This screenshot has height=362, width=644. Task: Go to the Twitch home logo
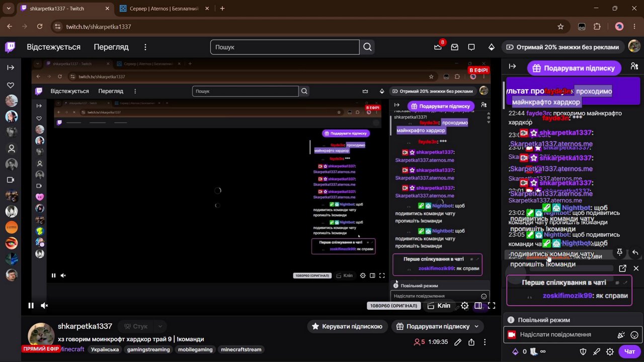tap(10, 47)
